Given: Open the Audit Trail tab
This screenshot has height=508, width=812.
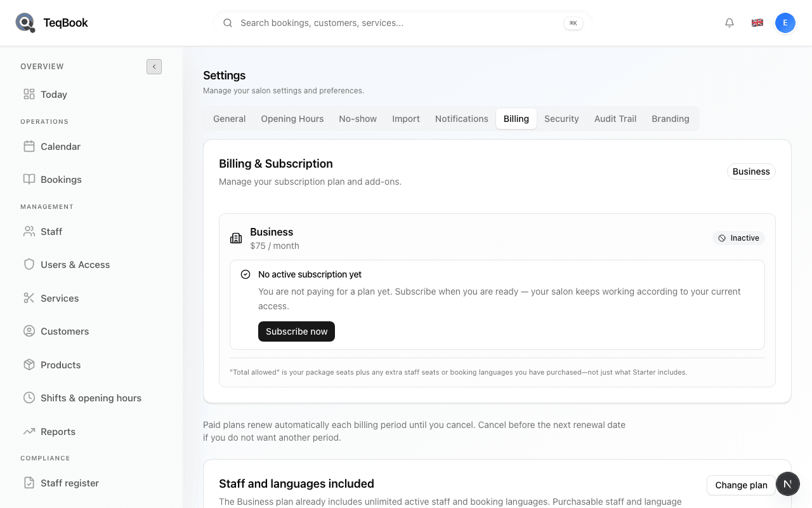Looking at the screenshot, I should click(x=615, y=119).
